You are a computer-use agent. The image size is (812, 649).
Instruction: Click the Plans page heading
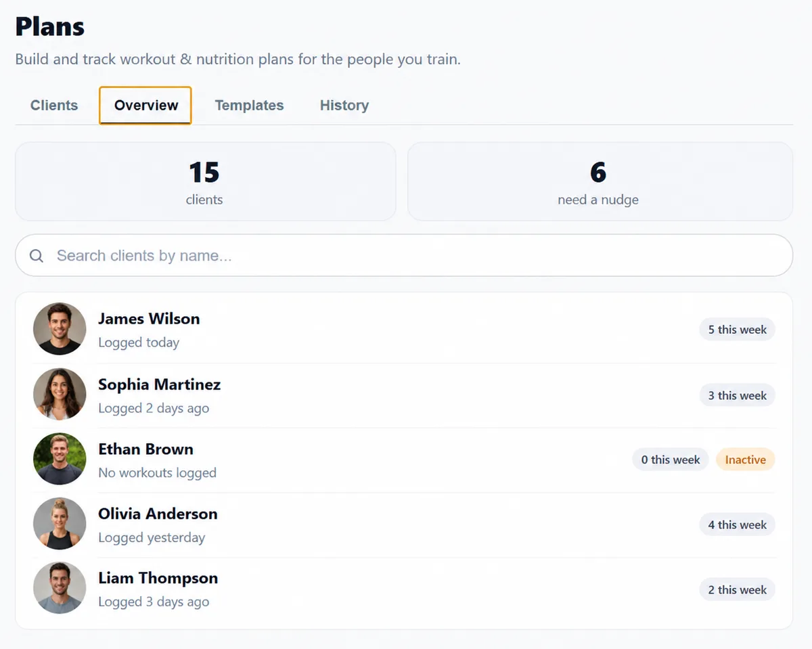pos(50,26)
